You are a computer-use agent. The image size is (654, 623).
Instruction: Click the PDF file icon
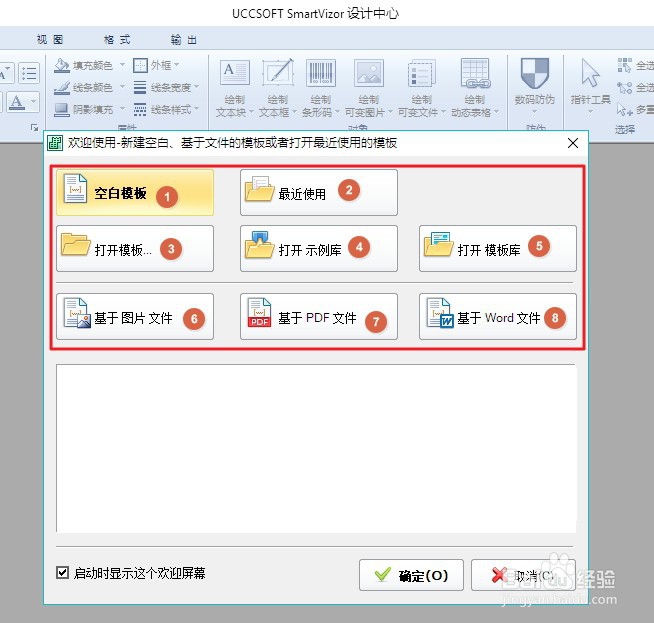tap(259, 312)
